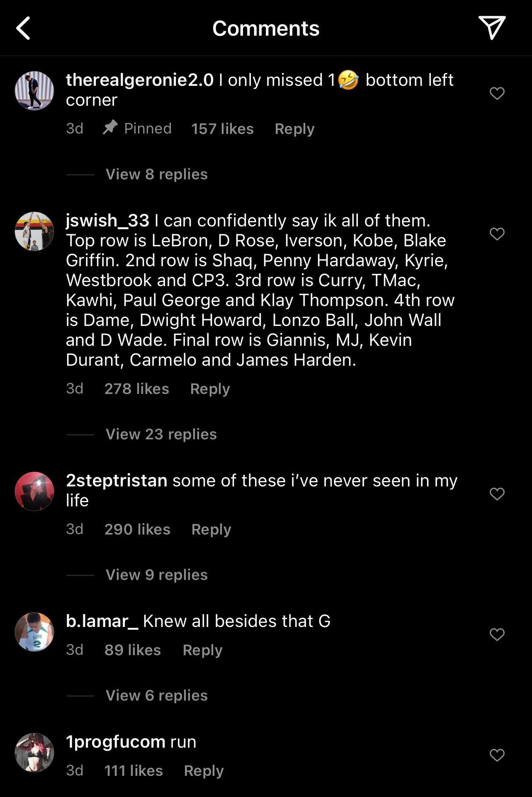Open 1progfucom's profile avatar
The height and width of the screenshot is (797, 532).
(x=34, y=753)
